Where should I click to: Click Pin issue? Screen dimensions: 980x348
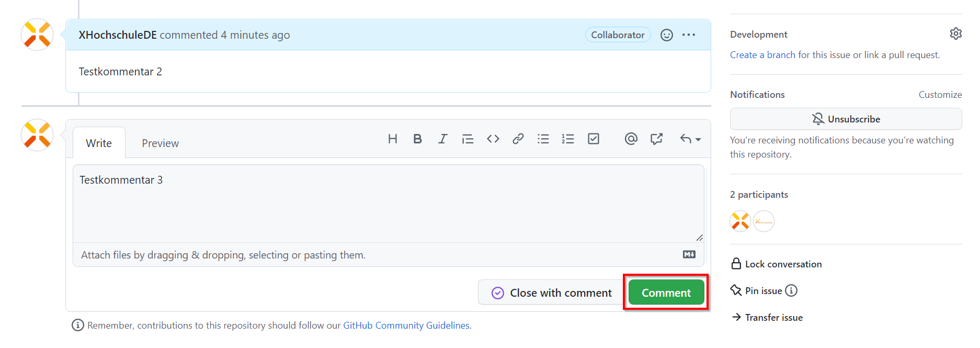[x=757, y=290]
